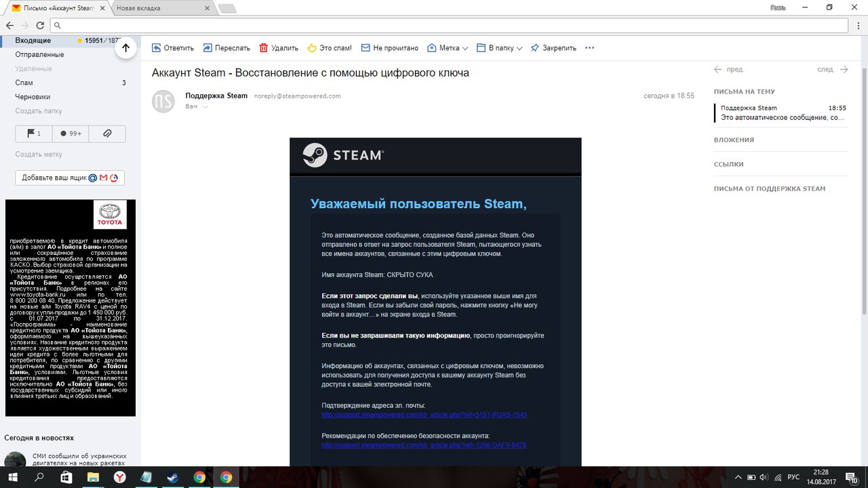Switch the РУС input language

pos(793,478)
